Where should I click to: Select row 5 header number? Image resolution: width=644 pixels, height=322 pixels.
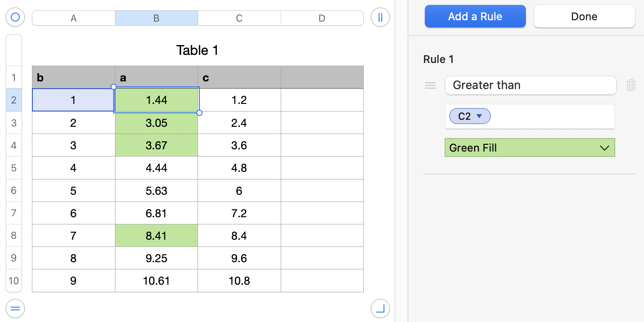click(x=13, y=168)
